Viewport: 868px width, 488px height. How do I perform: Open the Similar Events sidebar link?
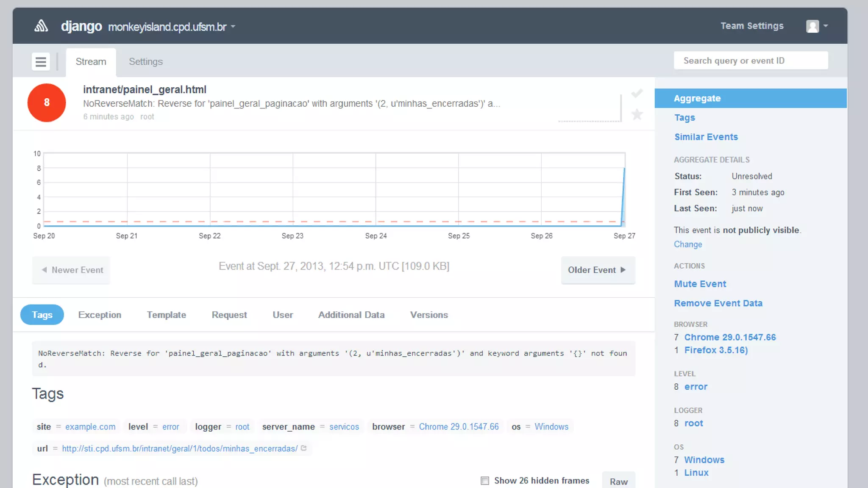point(706,137)
